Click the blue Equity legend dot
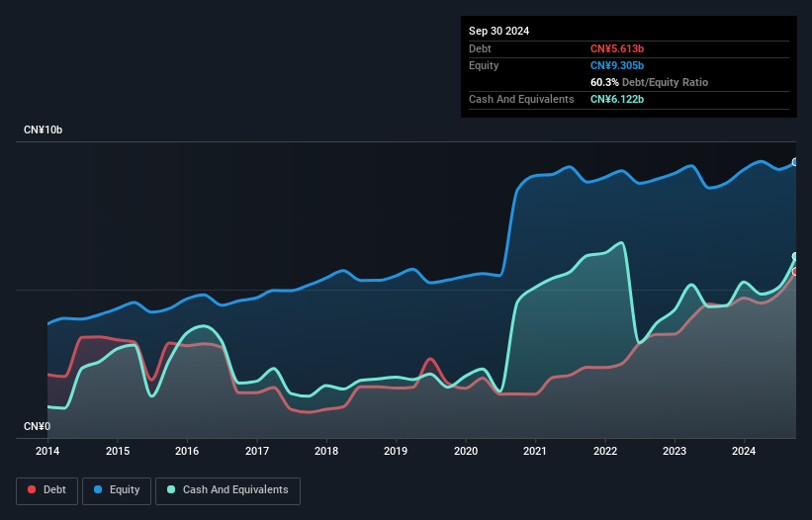The image size is (812, 520). (98, 489)
